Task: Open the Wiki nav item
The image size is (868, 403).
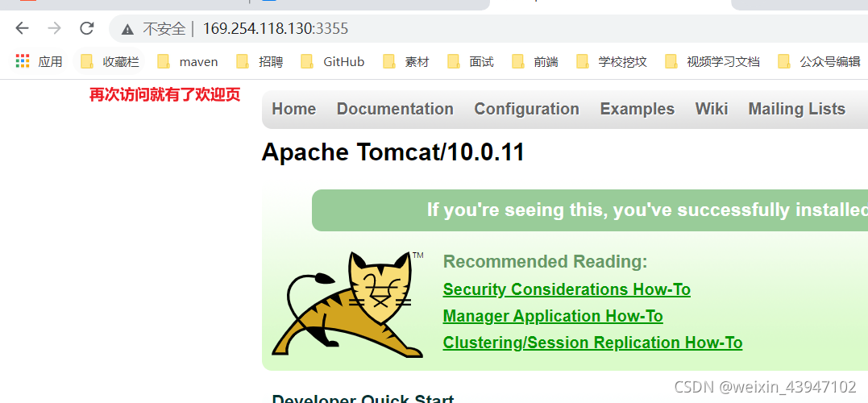Action: tap(712, 109)
